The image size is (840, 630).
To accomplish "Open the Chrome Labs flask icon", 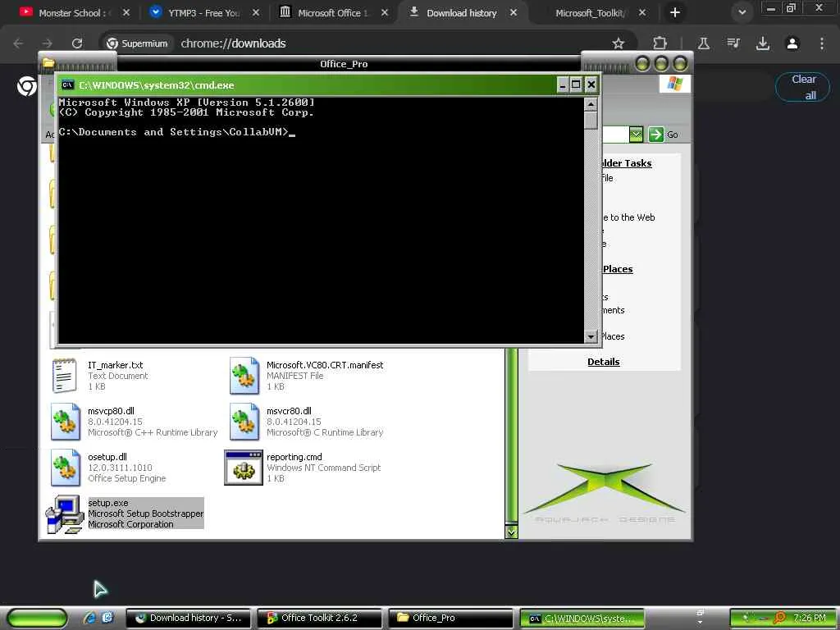I will pos(704,43).
